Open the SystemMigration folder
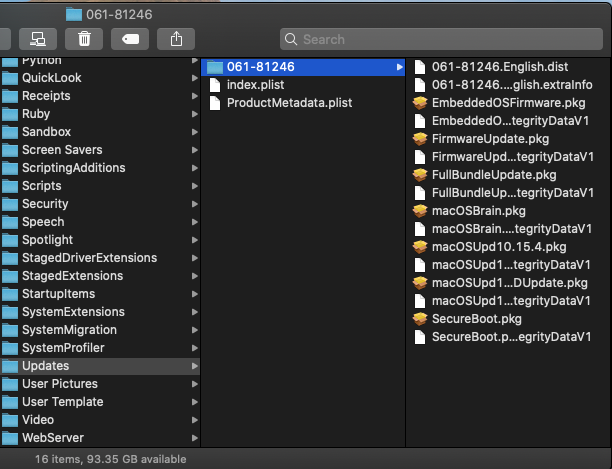Screen dimensions: 612x469 point(100,330)
